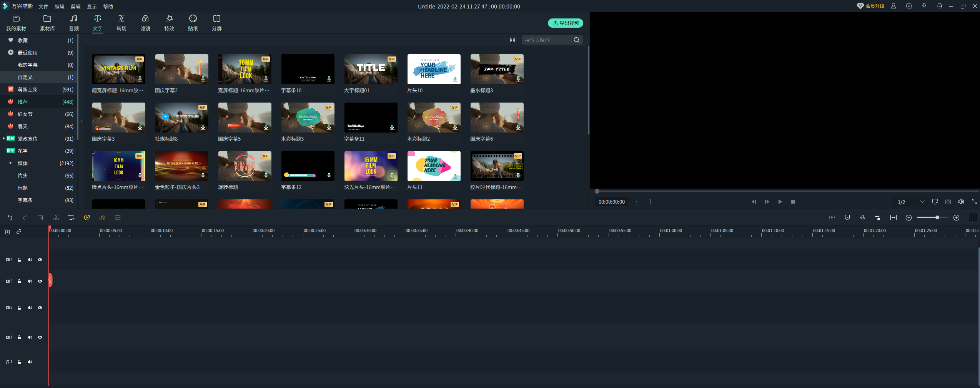
Task: Open the 文件 menu
Action: (x=43, y=7)
